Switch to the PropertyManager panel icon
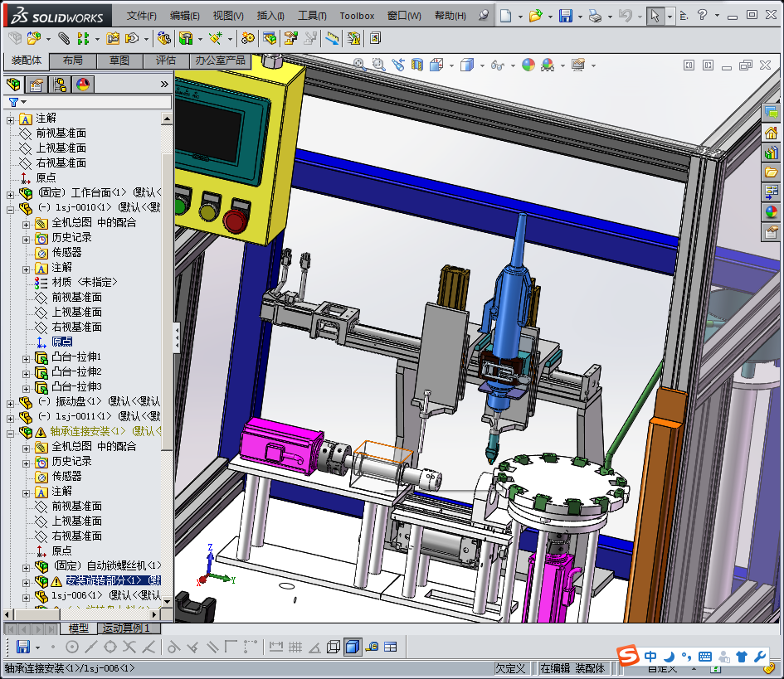 (x=37, y=84)
